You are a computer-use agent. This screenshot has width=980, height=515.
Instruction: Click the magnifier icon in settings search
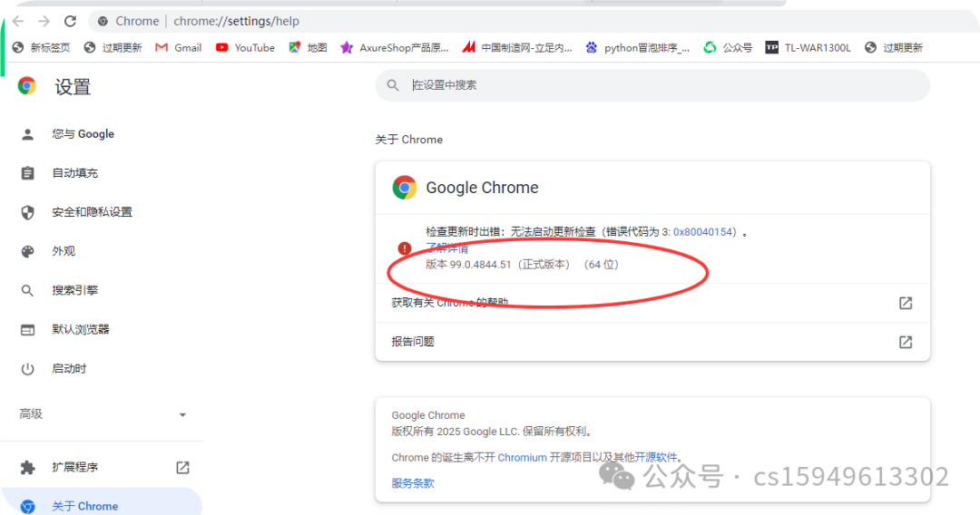[x=393, y=85]
